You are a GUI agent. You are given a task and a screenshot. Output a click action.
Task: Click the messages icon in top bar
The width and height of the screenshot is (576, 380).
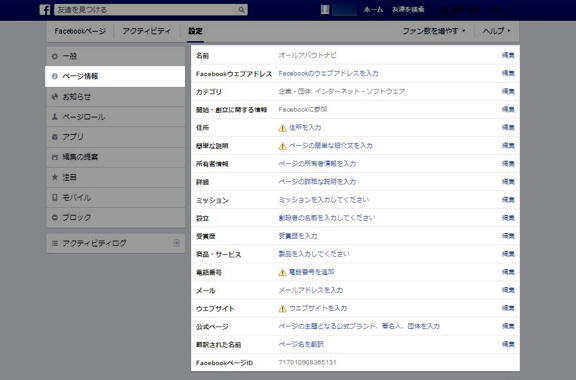click(459, 10)
